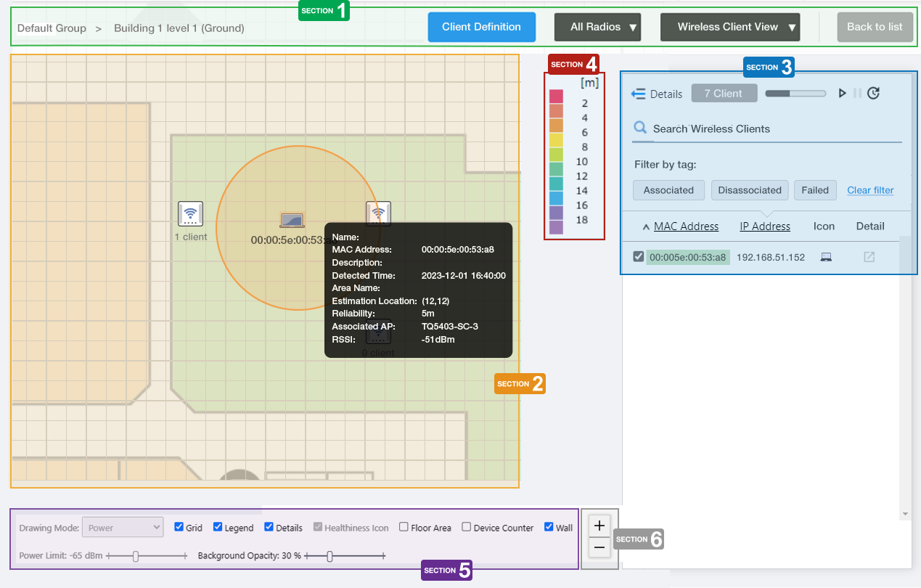921x588 pixels.
Task: Open detail link icon for 192.168.51.152
Action: [869, 257]
